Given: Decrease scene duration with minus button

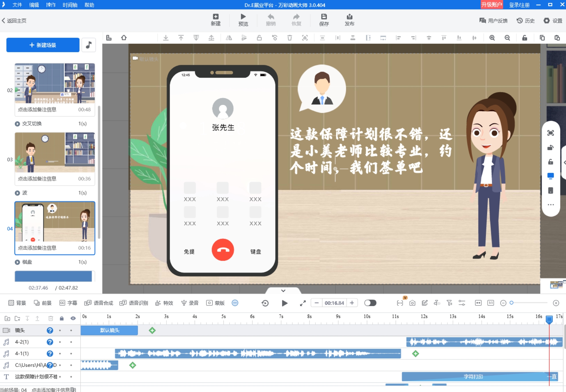Looking at the screenshot, I should coord(316,303).
